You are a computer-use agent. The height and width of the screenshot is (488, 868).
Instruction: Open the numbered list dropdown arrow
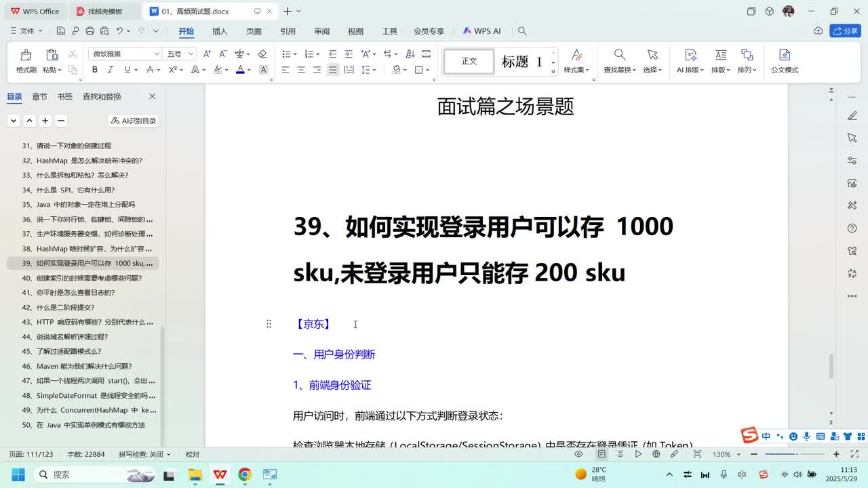pyautogui.click(x=317, y=54)
